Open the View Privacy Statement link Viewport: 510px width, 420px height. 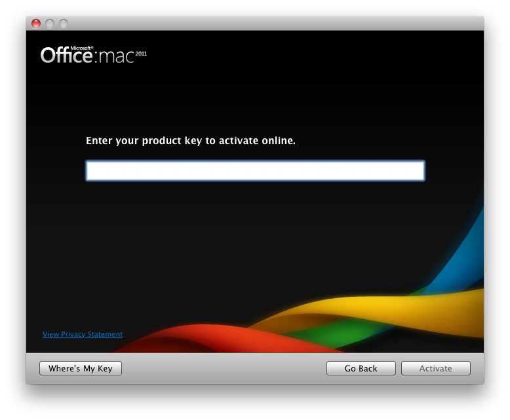83,334
